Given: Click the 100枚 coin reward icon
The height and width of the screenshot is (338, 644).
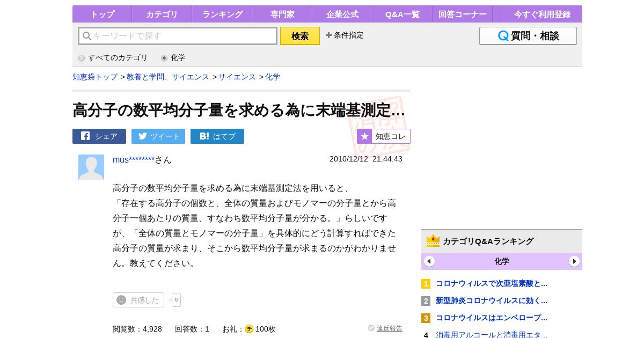Looking at the screenshot, I should [249, 329].
